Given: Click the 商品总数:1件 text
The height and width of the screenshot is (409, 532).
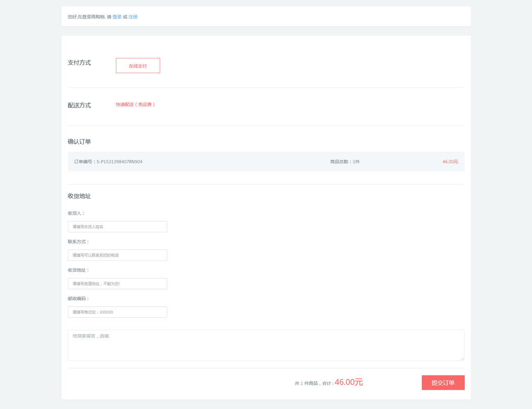Looking at the screenshot, I should (345, 162).
